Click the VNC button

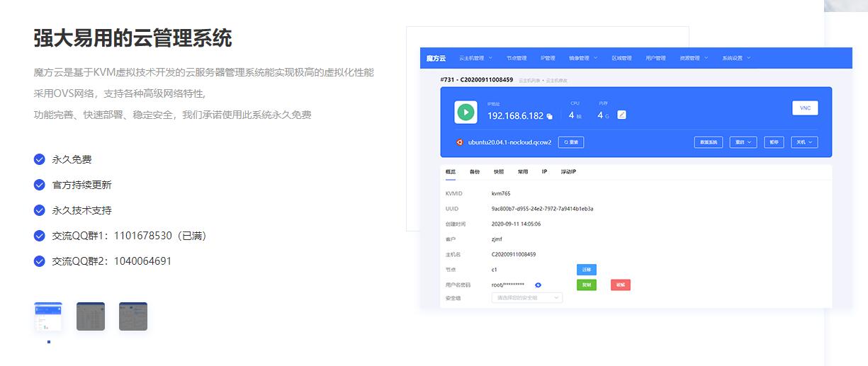[805, 108]
